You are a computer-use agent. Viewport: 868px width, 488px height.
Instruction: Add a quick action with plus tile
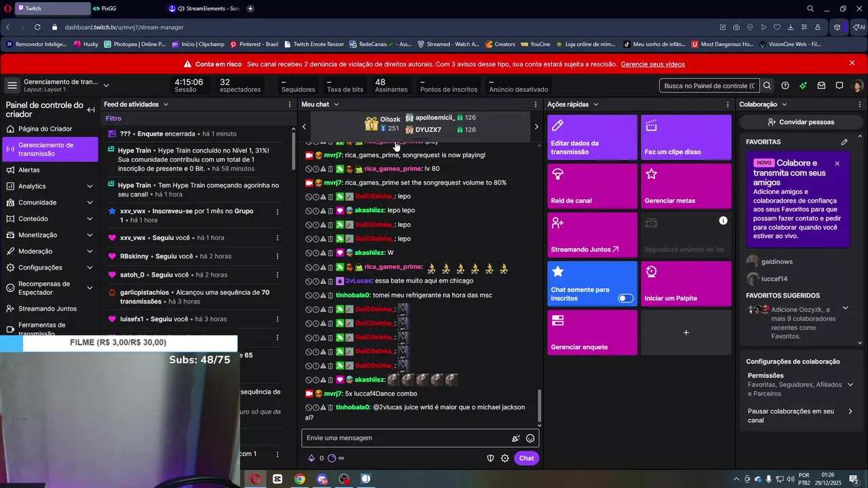click(x=686, y=333)
